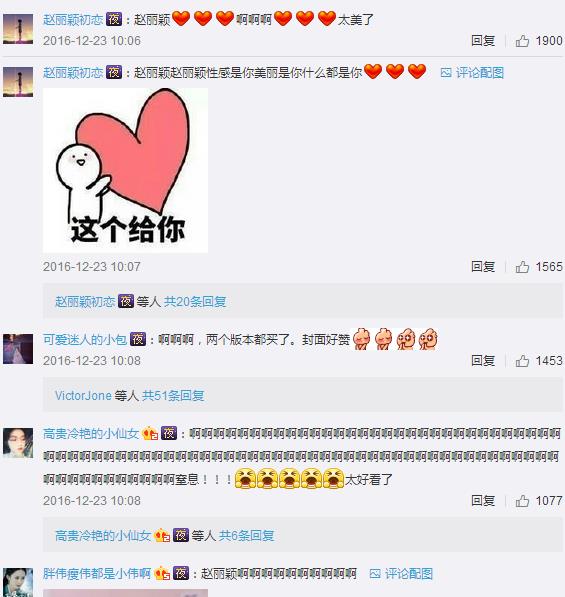This screenshot has width=565, height=597.
Task: Open 评论配图 on 赵丽颖初恋's second comment
Action: tap(472, 72)
